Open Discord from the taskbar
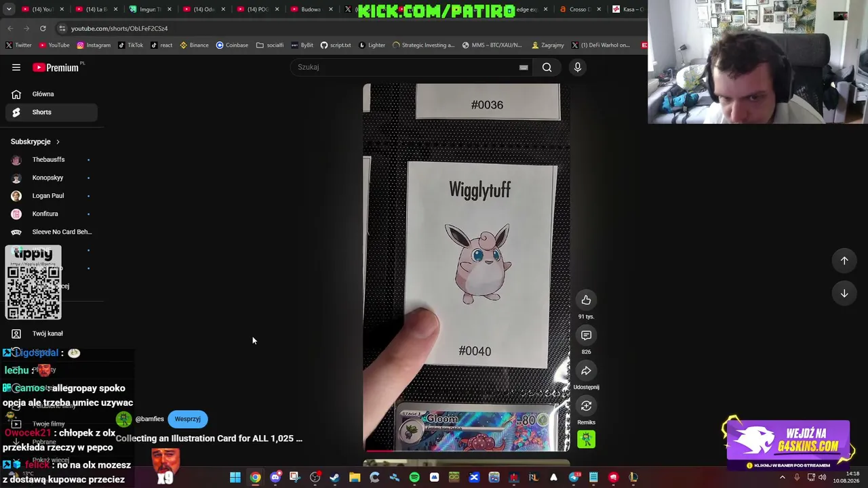868x488 pixels. click(275, 478)
